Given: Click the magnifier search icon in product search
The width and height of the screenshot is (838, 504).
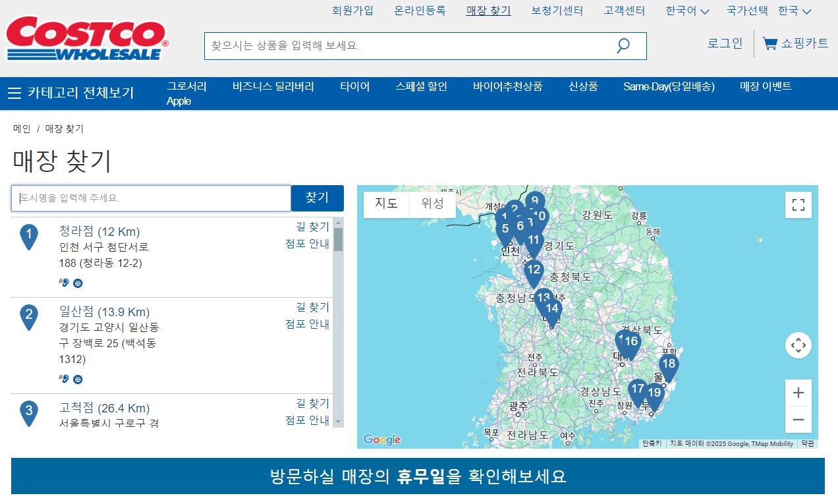Looking at the screenshot, I should coord(623,46).
